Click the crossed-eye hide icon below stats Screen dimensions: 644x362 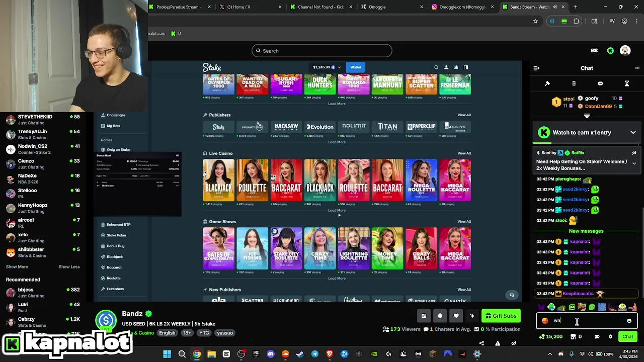pyautogui.click(x=514, y=343)
